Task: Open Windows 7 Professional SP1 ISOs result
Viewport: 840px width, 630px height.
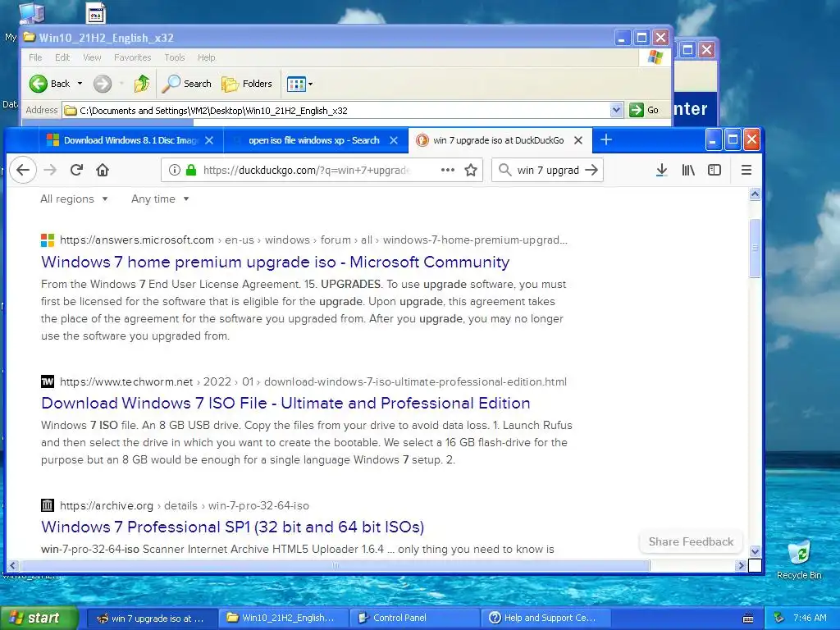Action: point(232,527)
